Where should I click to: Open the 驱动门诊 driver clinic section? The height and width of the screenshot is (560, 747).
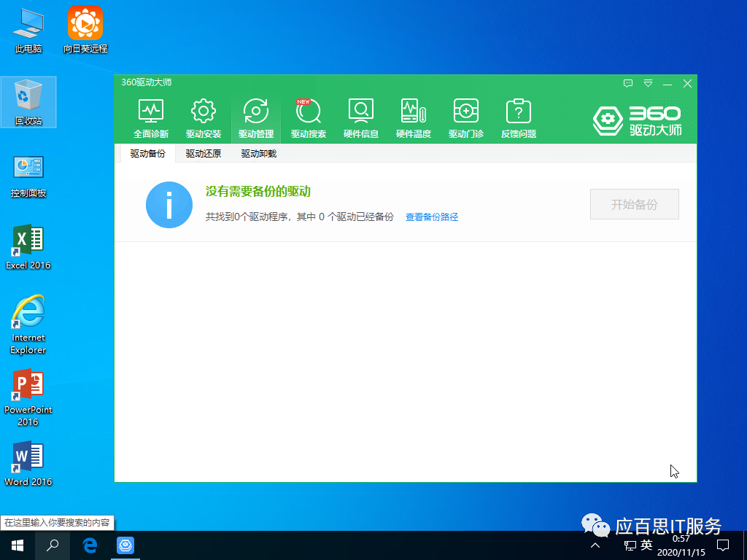(466, 119)
